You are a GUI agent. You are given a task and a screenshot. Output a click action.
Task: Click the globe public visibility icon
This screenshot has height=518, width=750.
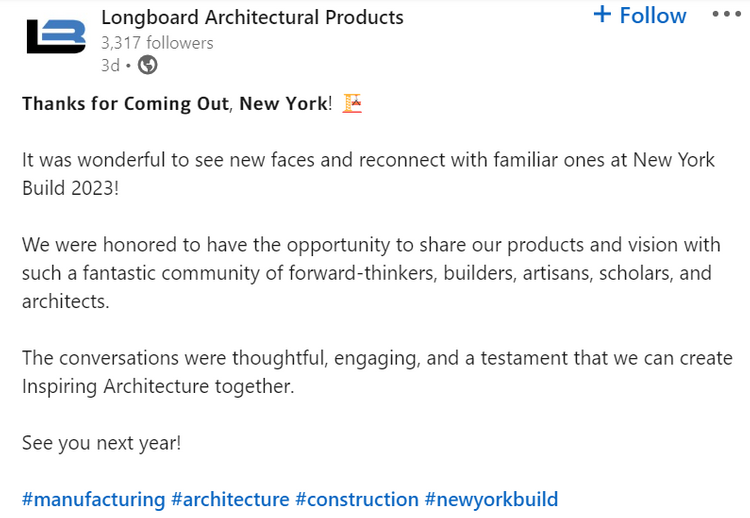click(x=147, y=65)
